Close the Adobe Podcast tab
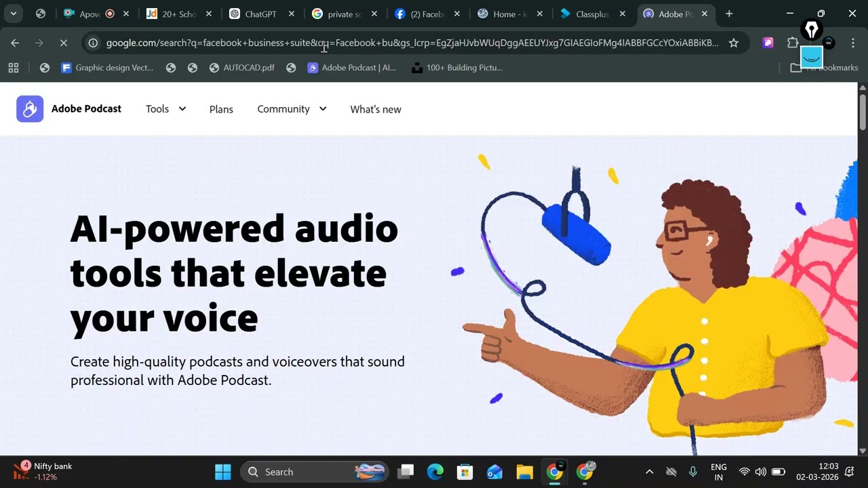 click(705, 14)
